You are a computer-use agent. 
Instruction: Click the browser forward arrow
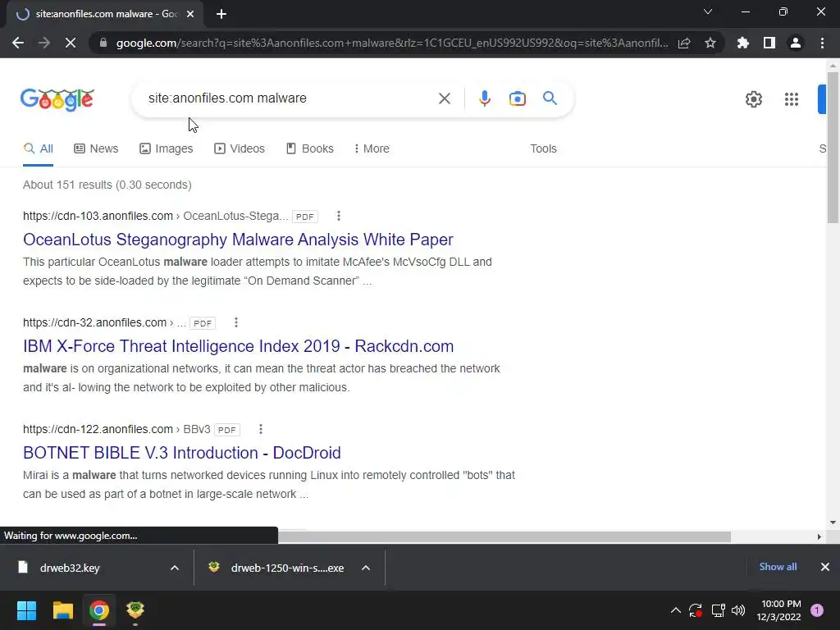click(44, 43)
